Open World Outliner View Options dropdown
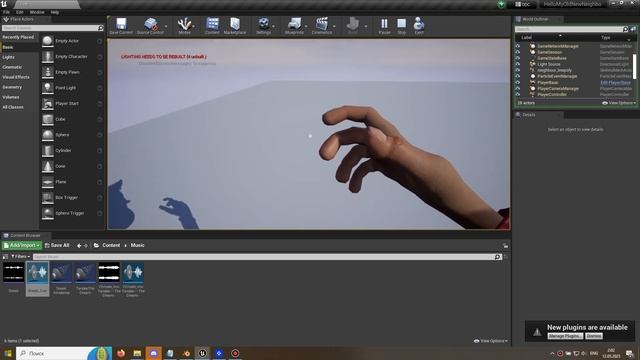Image resolution: width=640 pixels, height=360 pixels. (x=619, y=103)
